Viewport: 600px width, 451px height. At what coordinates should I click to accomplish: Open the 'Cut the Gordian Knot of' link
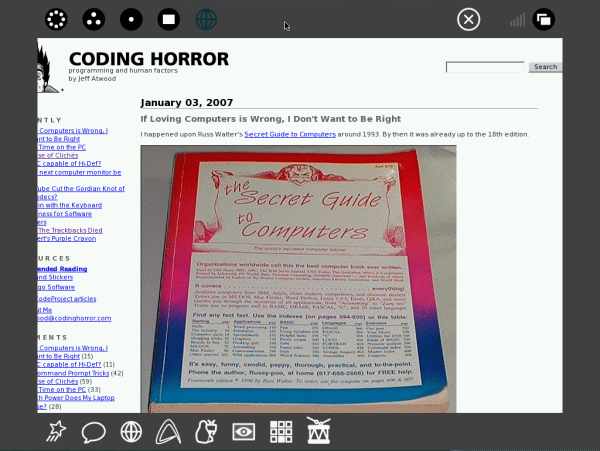[81, 189]
